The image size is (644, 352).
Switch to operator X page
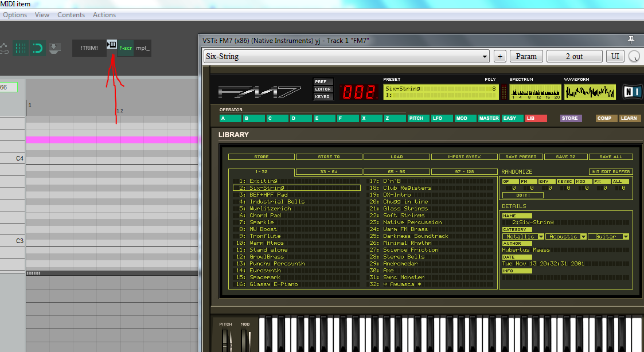371,118
